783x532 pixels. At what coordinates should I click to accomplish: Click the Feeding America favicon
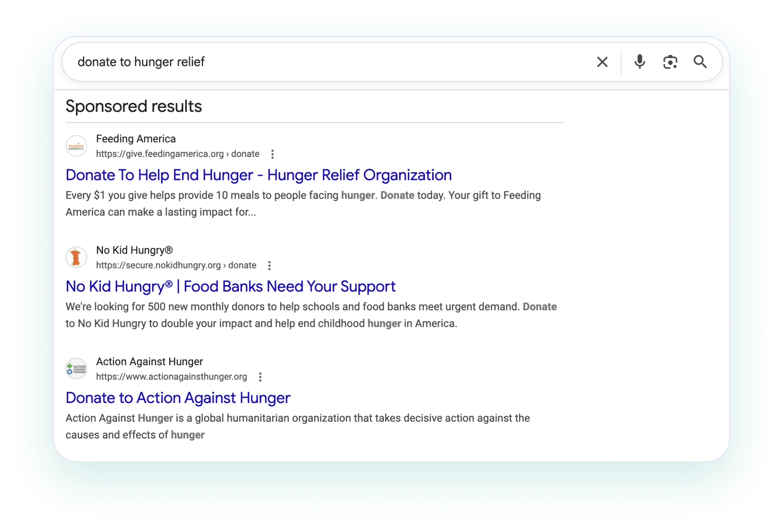[x=76, y=146]
